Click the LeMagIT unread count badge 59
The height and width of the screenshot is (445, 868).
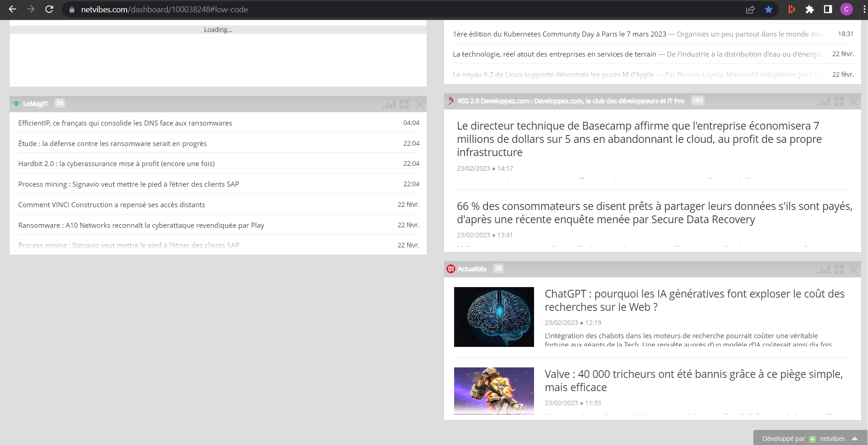click(x=60, y=103)
